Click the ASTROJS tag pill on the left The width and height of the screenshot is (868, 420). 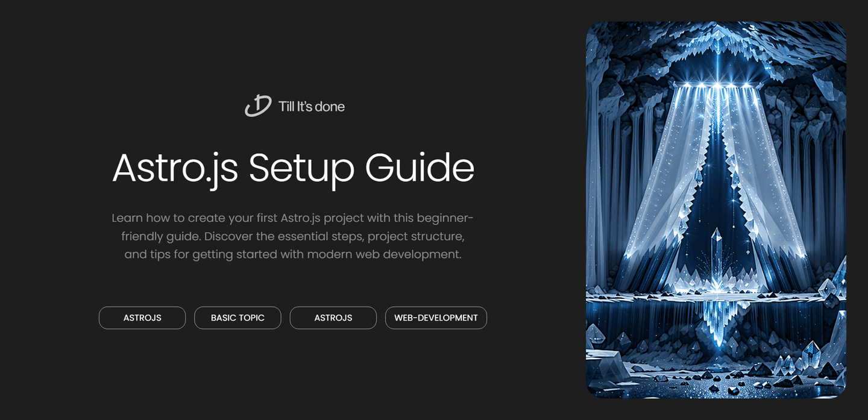[x=142, y=318]
